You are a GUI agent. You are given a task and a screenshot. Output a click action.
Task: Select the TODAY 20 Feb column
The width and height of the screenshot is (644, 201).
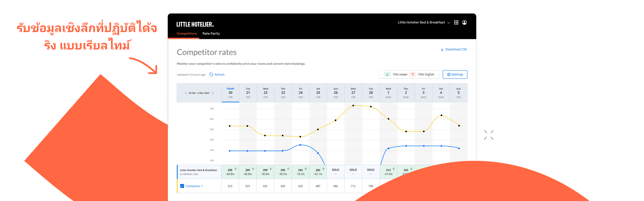click(230, 93)
